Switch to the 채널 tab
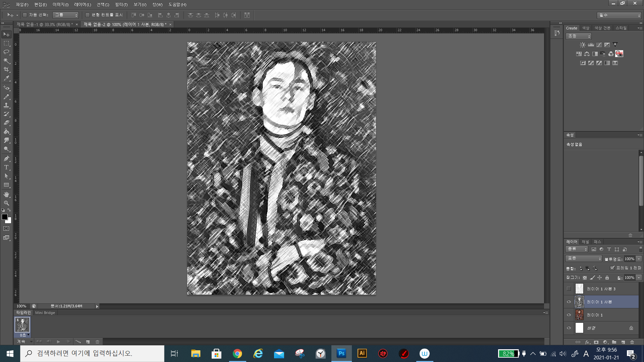This screenshot has height=362, width=644. tap(585, 242)
